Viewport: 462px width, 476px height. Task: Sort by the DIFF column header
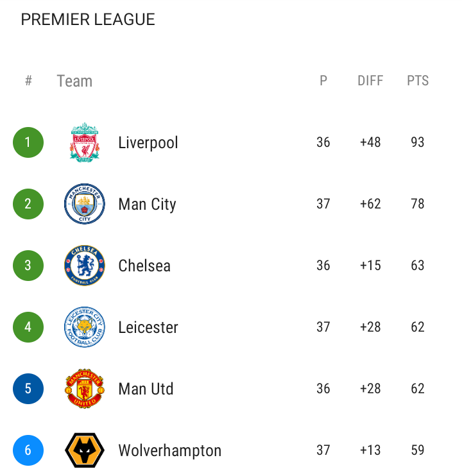tap(370, 81)
